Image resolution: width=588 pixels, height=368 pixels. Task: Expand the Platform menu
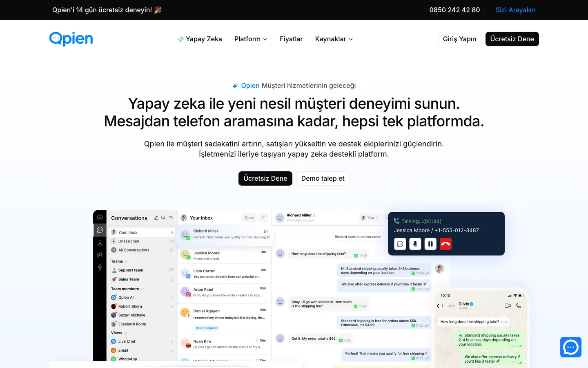tap(251, 39)
